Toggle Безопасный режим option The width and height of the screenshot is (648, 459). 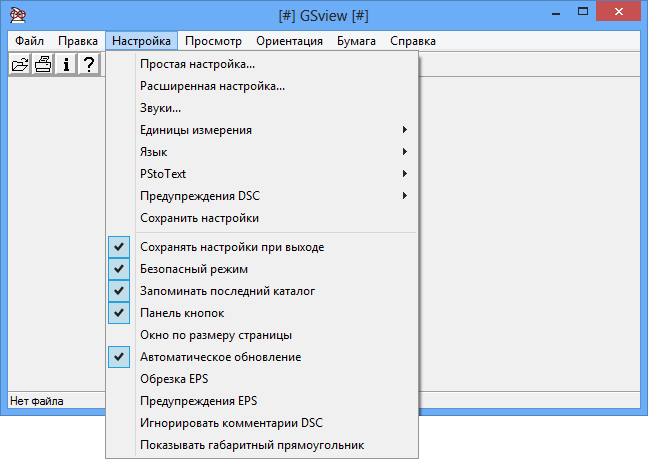194,269
